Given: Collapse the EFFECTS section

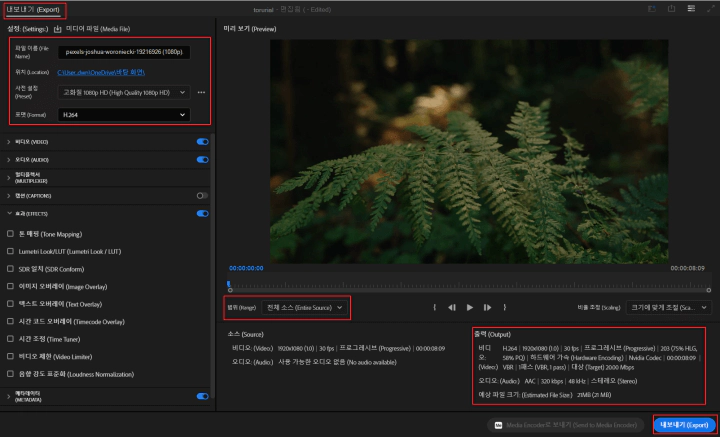Looking at the screenshot, I should [x=9, y=213].
